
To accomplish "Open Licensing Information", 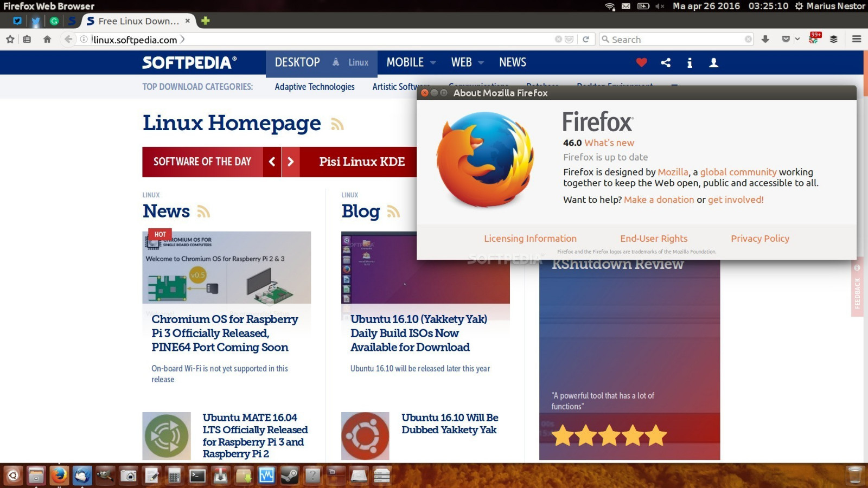I will click(530, 239).
